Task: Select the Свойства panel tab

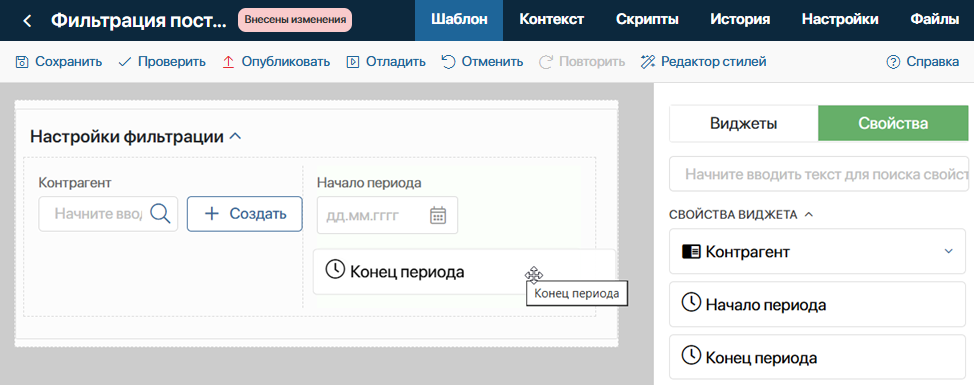Action: pos(893,123)
